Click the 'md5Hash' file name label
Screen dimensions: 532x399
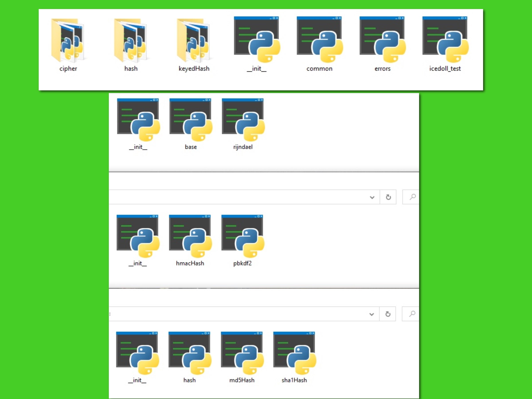(242, 380)
